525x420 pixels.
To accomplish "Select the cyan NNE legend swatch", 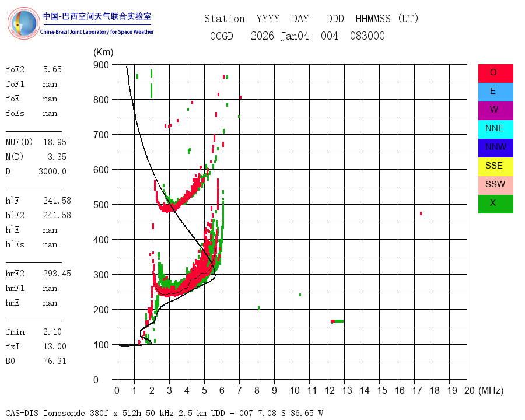I will [x=495, y=129].
